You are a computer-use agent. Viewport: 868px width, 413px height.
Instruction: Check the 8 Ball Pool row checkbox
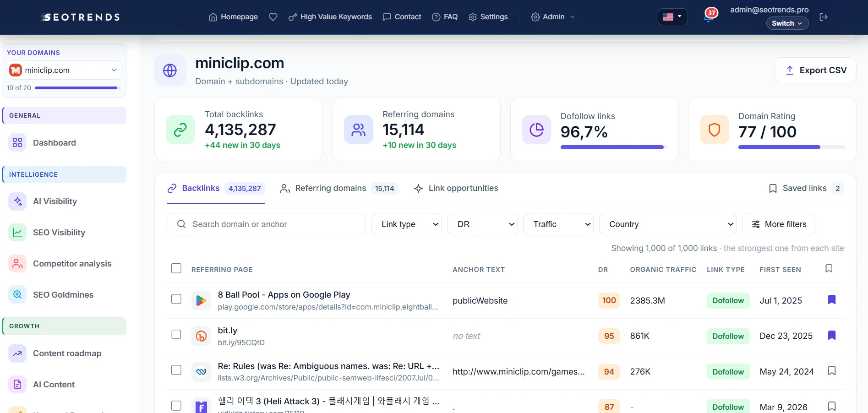click(176, 299)
